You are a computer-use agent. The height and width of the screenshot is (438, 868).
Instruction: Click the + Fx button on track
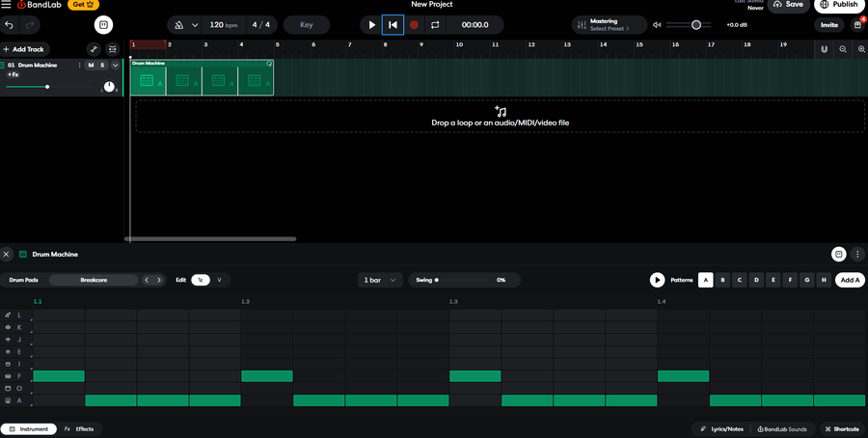tap(14, 74)
